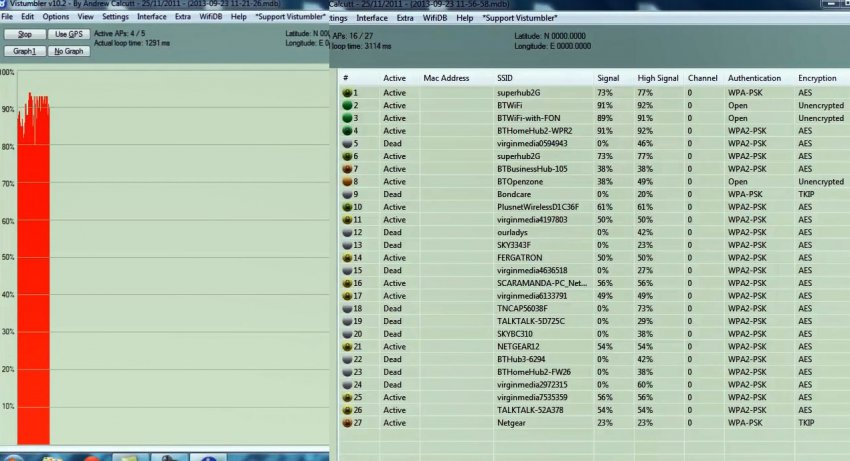This screenshot has height=461, width=850.
Task: Click the signal icon for row 27 Netgear
Action: pos(347,423)
